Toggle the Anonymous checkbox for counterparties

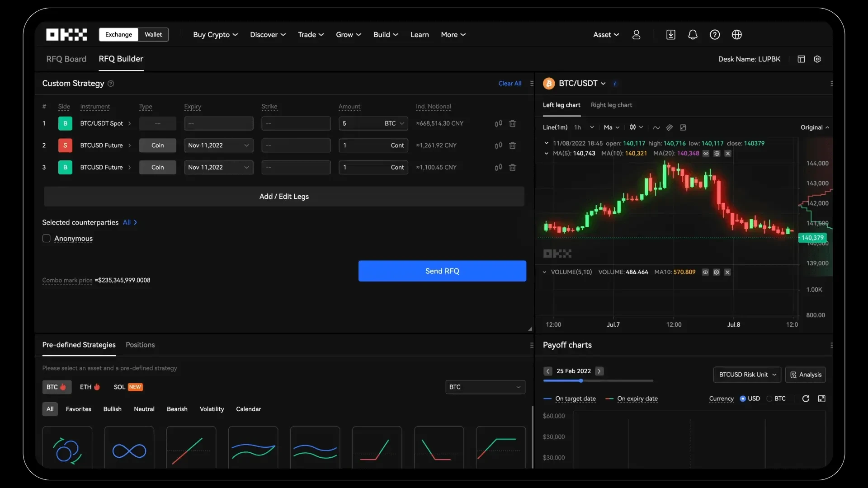[47, 238]
